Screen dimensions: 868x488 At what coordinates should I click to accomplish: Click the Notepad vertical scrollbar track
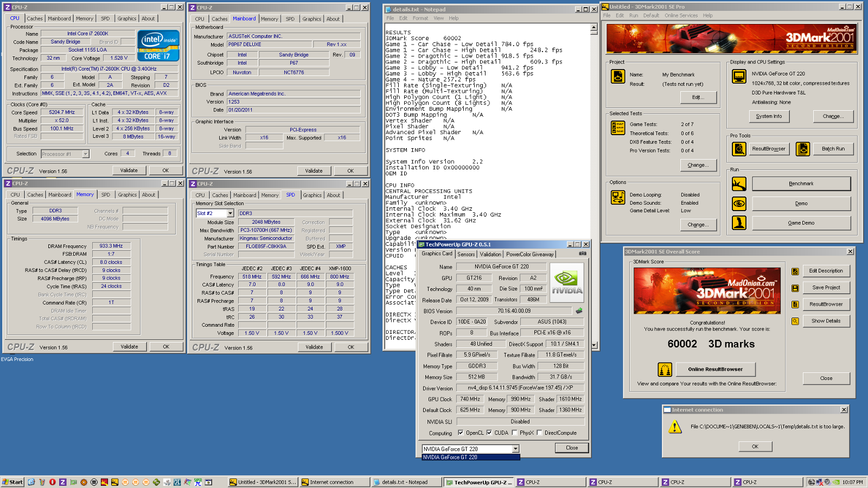pos(594,188)
